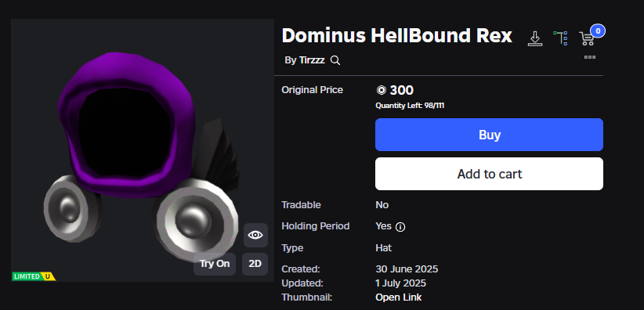The width and height of the screenshot is (644, 310).
Task: Toggle the eye preview button
Action: click(255, 235)
